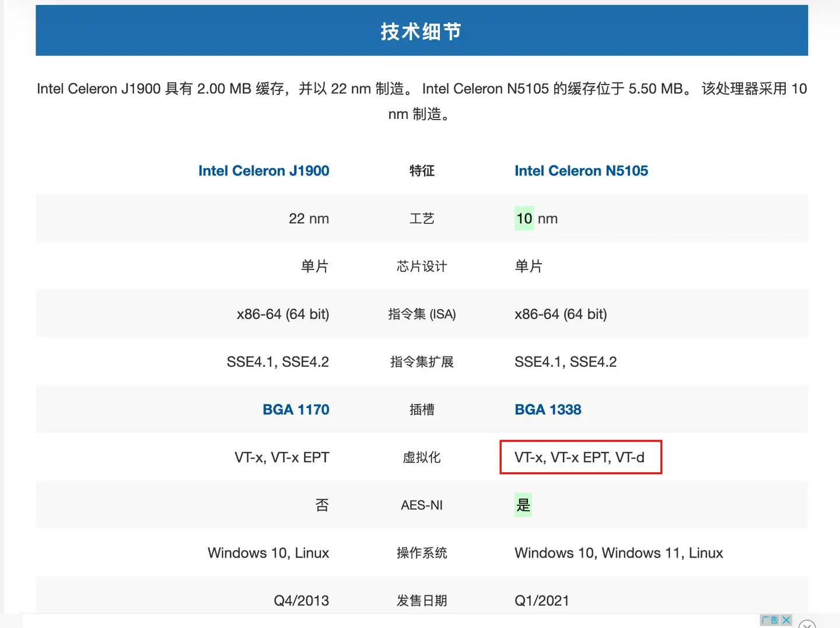The width and height of the screenshot is (840, 628).
Task: Click the 技术细节 section header banner
Action: point(421,31)
